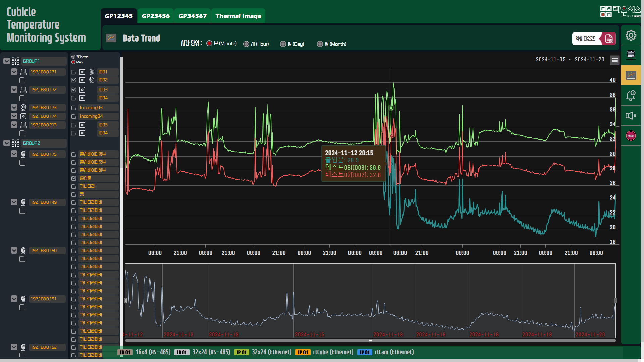644x362 pixels.
Task: Open the Thermal Image tab
Action: pyautogui.click(x=238, y=16)
